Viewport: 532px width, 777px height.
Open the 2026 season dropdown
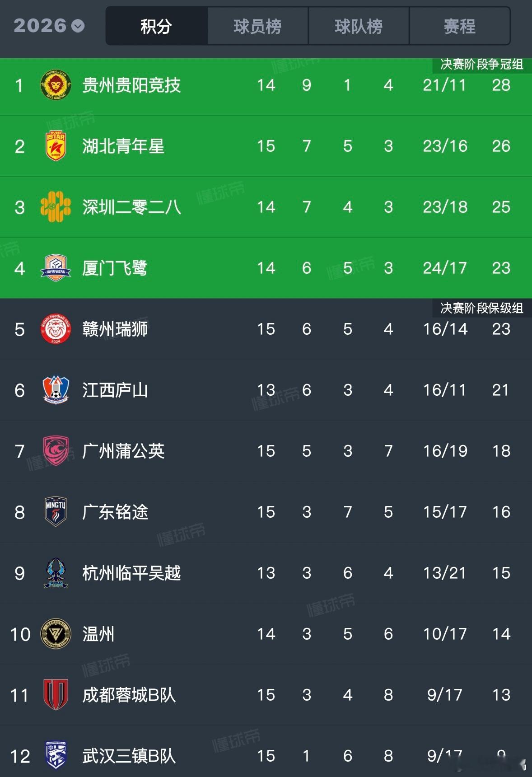coord(49,26)
